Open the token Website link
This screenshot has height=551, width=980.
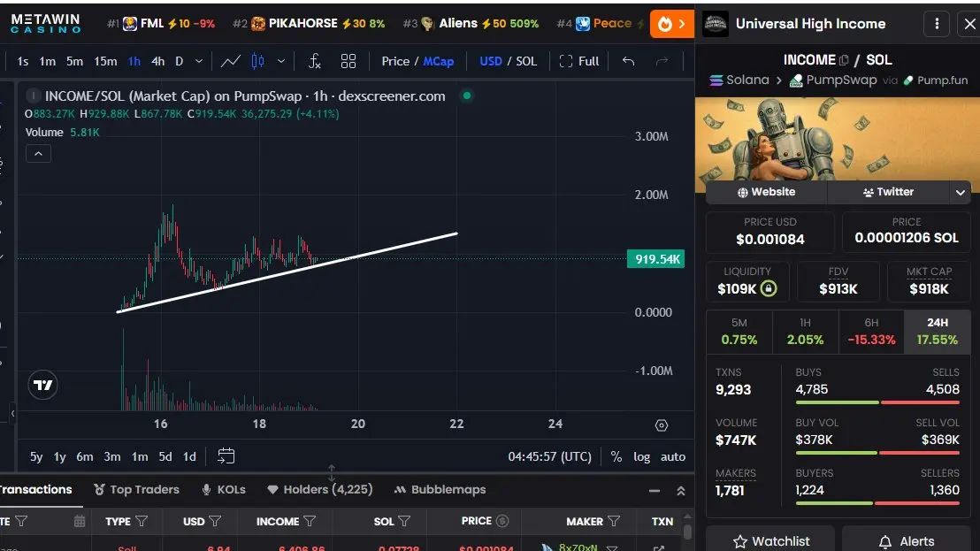pos(766,193)
